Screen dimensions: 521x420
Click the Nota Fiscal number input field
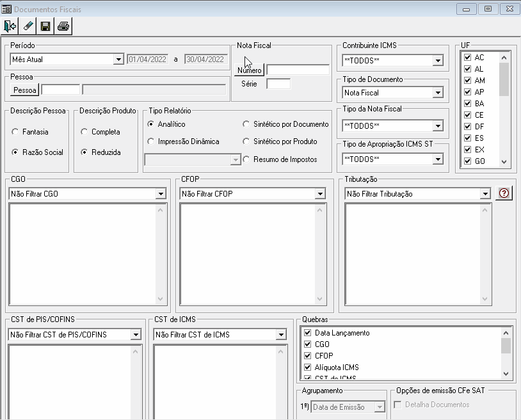[298, 70]
